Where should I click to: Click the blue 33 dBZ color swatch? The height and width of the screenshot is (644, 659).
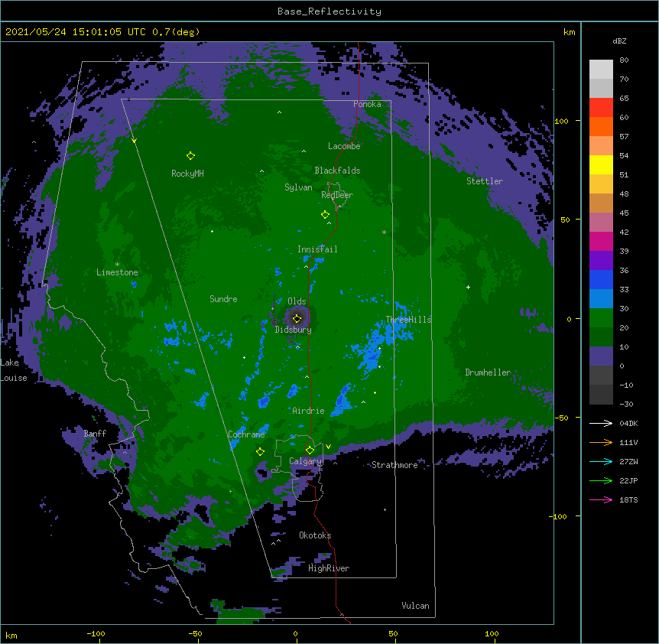(601, 279)
